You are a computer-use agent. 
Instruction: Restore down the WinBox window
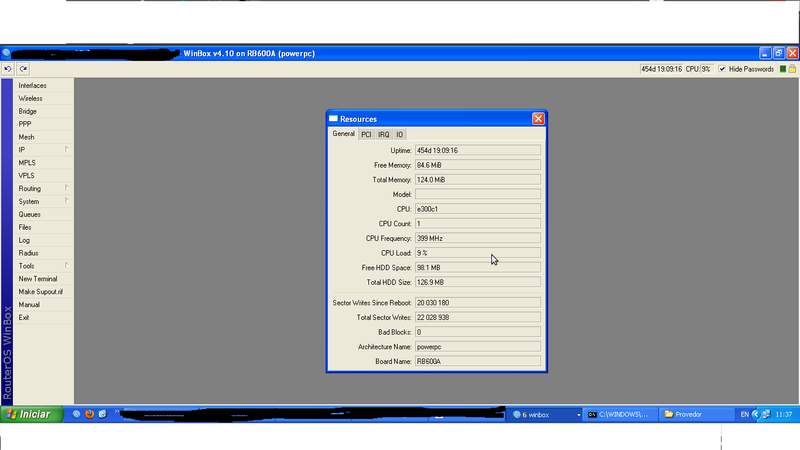779,53
